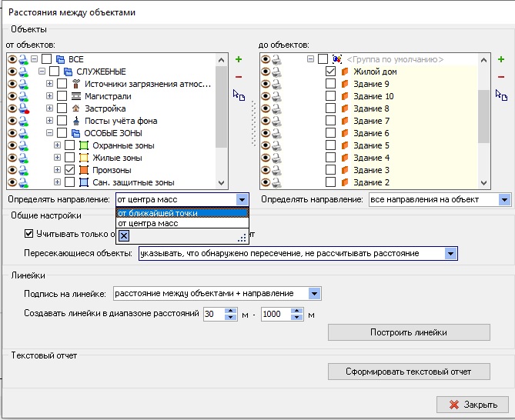
Task: Click red minus icon beside source objects list
Action: pyautogui.click(x=239, y=77)
